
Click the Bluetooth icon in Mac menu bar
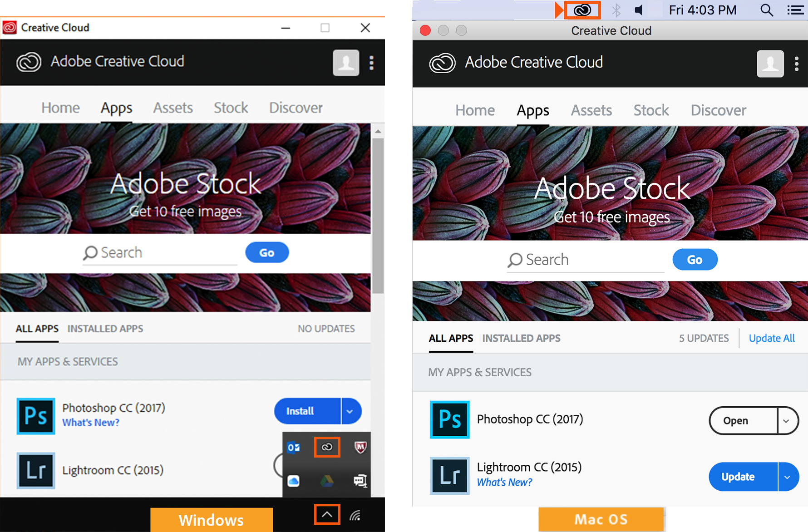coord(616,10)
